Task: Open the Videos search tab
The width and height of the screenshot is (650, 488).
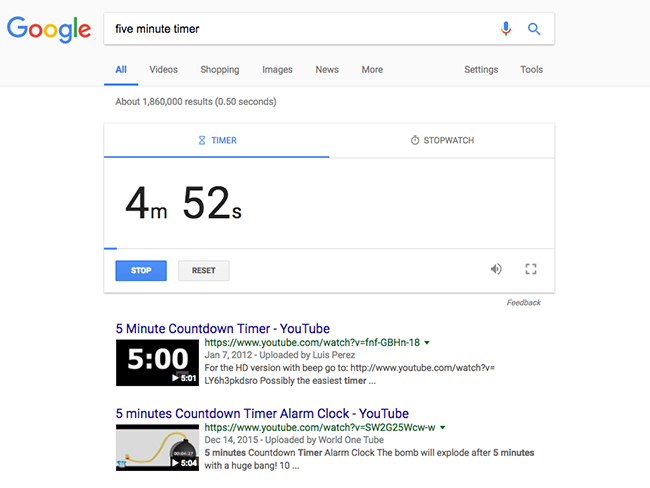Action: pyautogui.click(x=164, y=70)
